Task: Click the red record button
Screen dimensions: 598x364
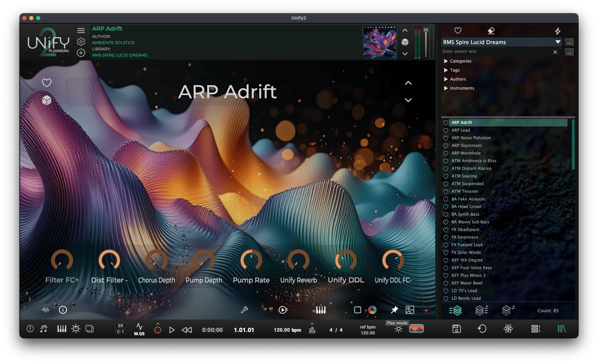Action: tap(158, 330)
